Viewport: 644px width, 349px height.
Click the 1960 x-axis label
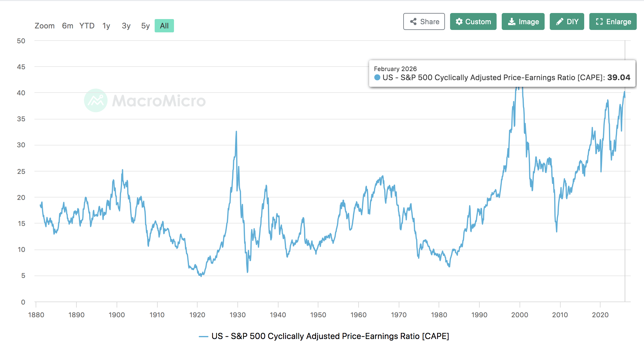click(x=358, y=315)
